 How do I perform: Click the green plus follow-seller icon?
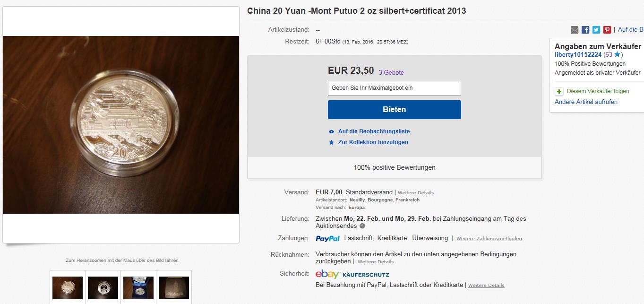[559, 92]
